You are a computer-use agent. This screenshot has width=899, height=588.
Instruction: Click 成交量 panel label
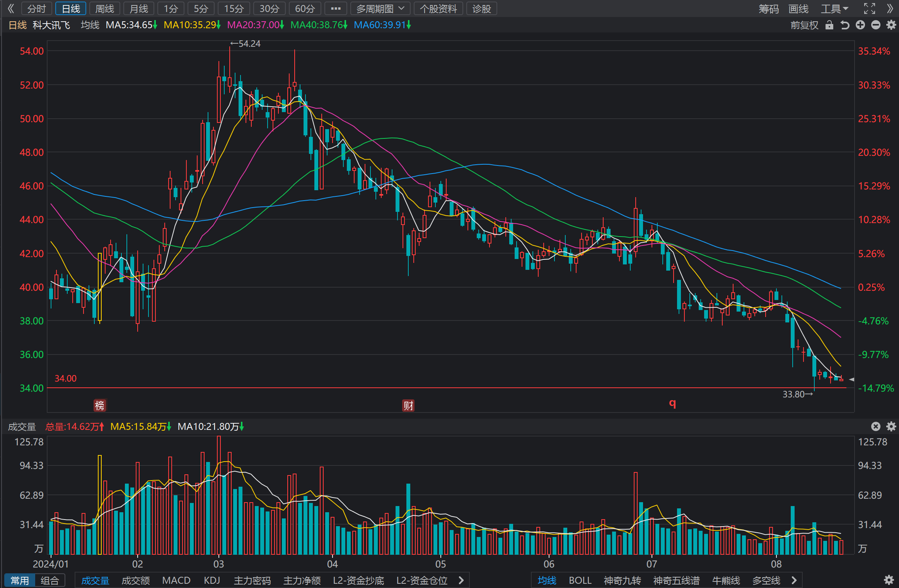tap(22, 427)
